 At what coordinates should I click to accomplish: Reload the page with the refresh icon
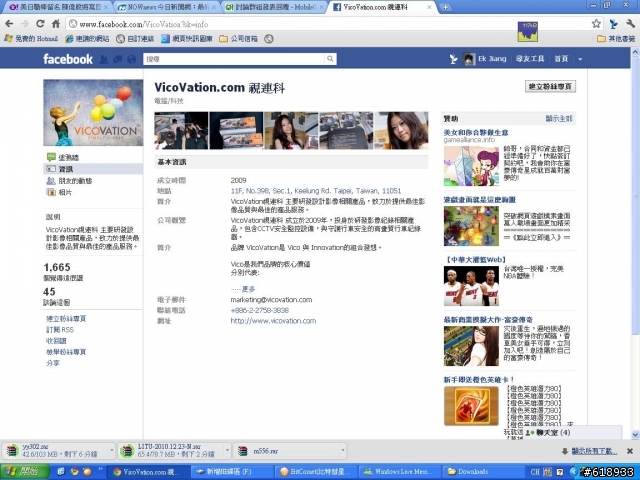pyautogui.click(x=40, y=24)
